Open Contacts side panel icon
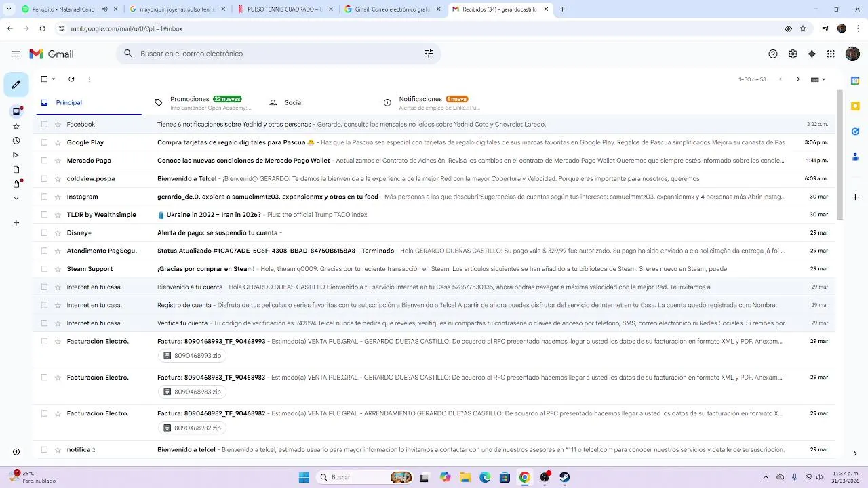 tap(855, 157)
